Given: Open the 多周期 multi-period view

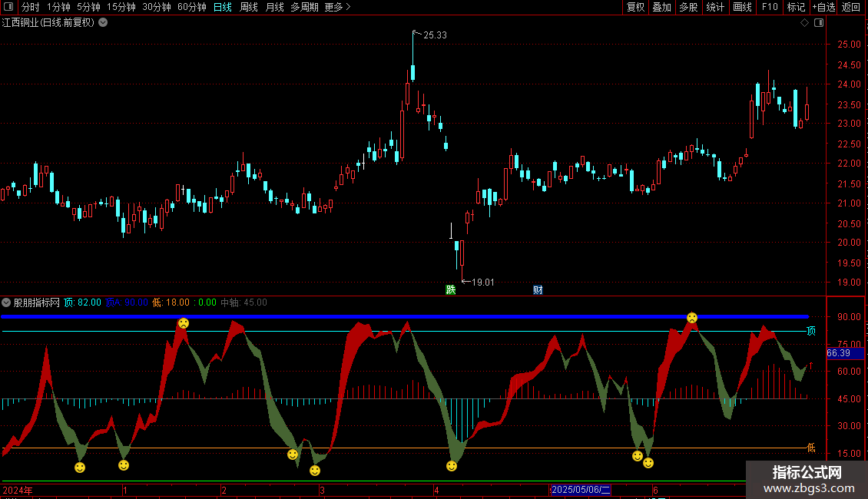Looking at the screenshot, I should (304, 7).
